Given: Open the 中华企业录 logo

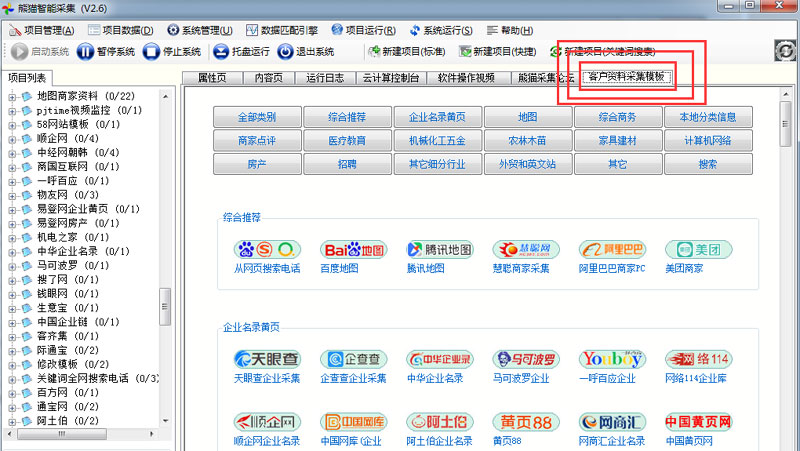Looking at the screenshot, I should point(440,359).
